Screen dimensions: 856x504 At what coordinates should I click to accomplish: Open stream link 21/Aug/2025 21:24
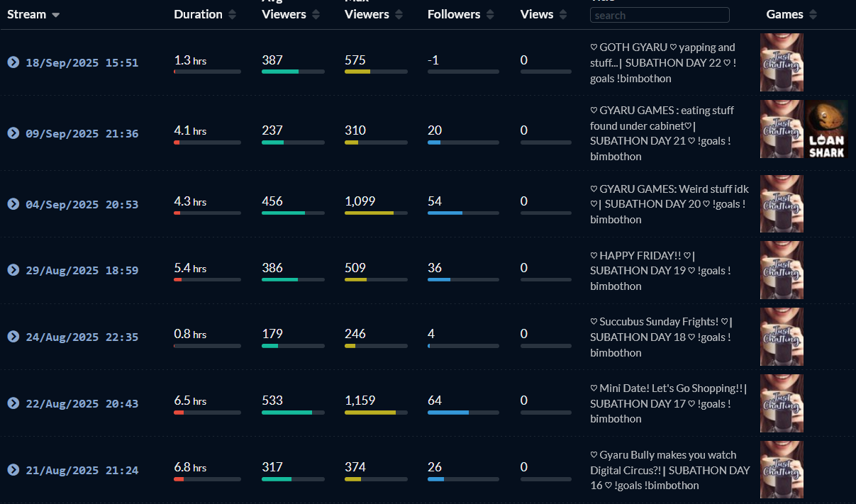click(x=82, y=470)
